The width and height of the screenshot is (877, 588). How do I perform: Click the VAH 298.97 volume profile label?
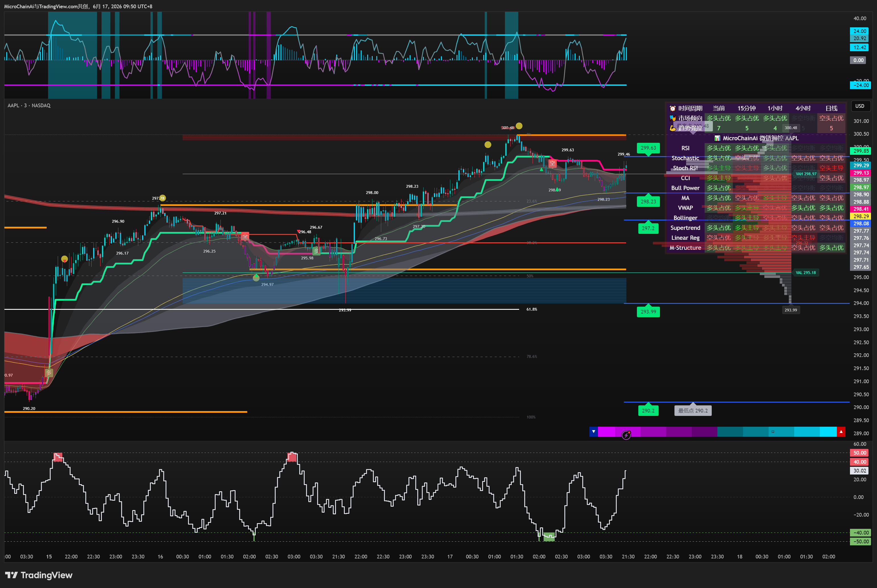806,174
